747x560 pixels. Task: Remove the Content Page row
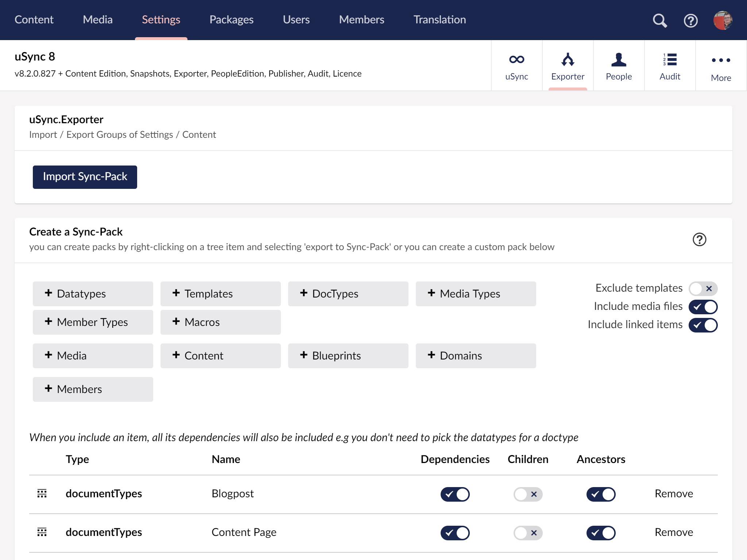tap(674, 532)
